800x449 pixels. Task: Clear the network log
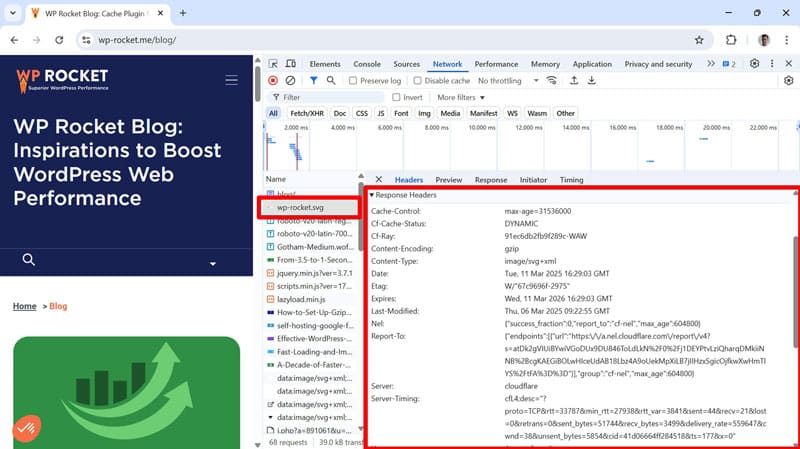click(290, 81)
